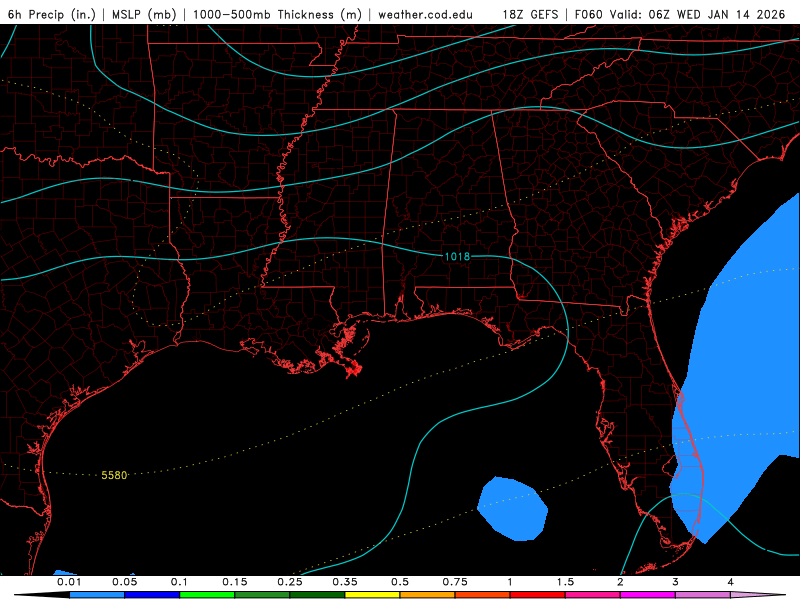The height and width of the screenshot is (600, 800).
Task: Click the 0.35 legend value
Action: [345, 582]
